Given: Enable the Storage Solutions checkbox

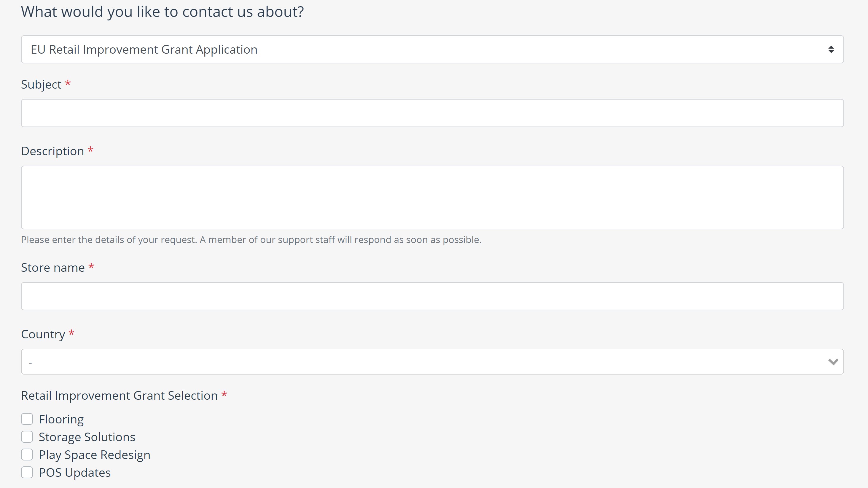Looking at the screenshot, I should (27, 437).
